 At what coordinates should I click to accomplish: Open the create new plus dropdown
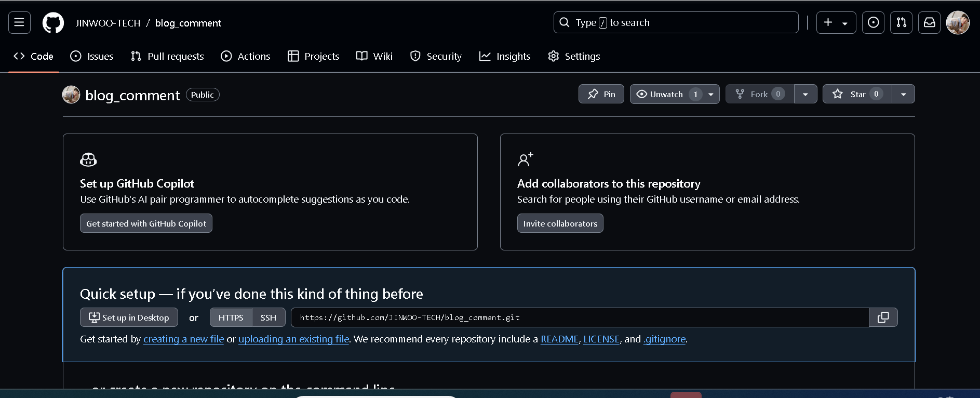(836, 22)
